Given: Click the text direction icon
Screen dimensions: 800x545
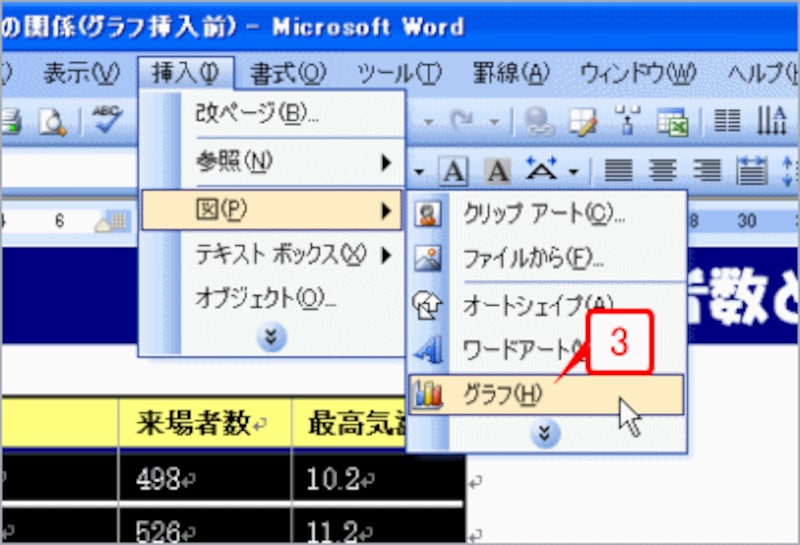Looking at the screenshot, I should (771, 120).
